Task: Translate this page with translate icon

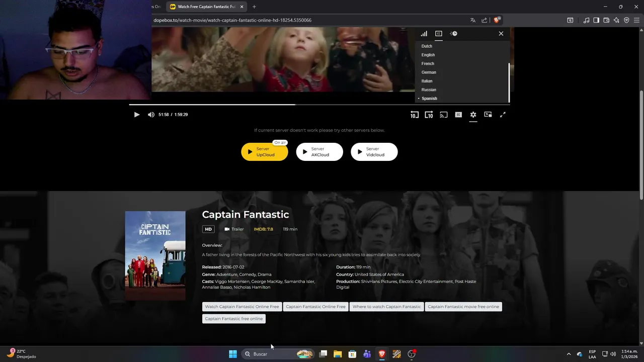Action: 473,20
